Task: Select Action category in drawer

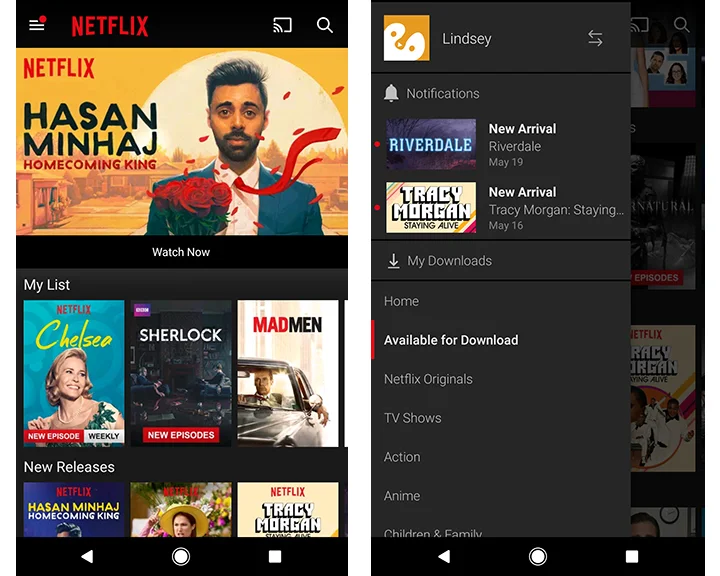Action: (x=501, y=457)
